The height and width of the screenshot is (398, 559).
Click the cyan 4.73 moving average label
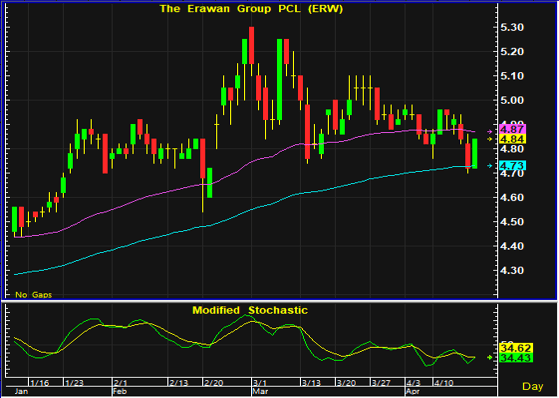pos(512,165)
